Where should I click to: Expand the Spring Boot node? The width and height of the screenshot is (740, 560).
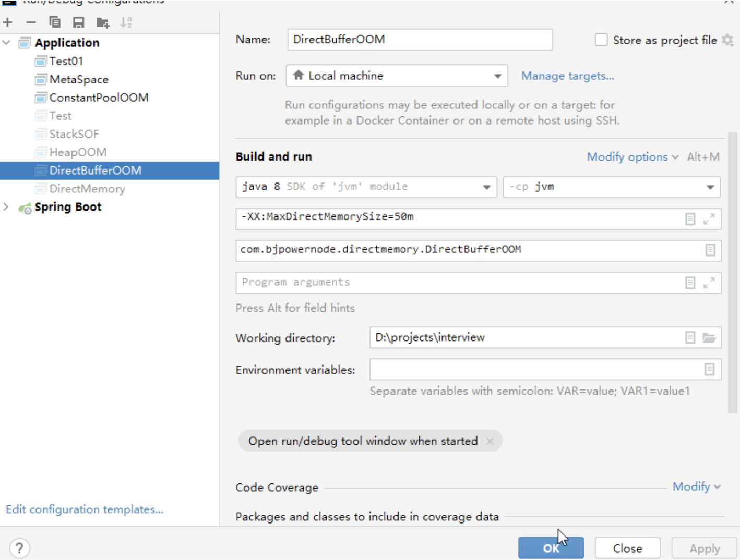(x=6, y=207)
